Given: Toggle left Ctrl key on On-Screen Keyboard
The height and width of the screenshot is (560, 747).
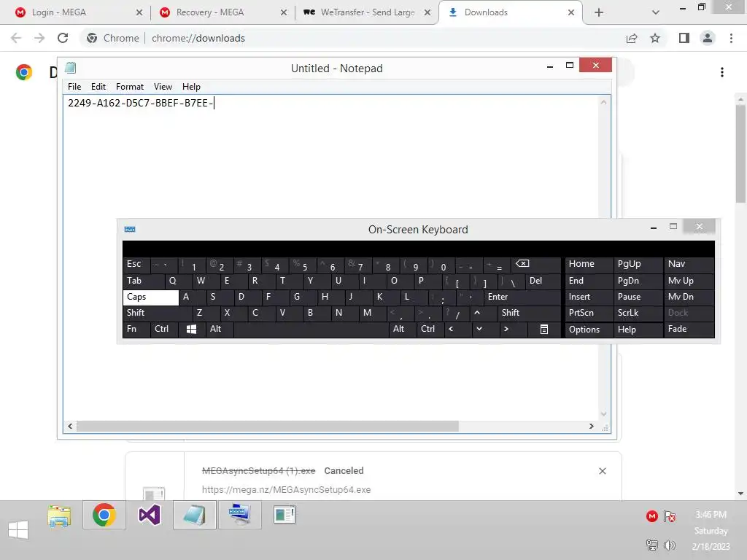Looking at the screenshot, I should click(x=164, y=329).
